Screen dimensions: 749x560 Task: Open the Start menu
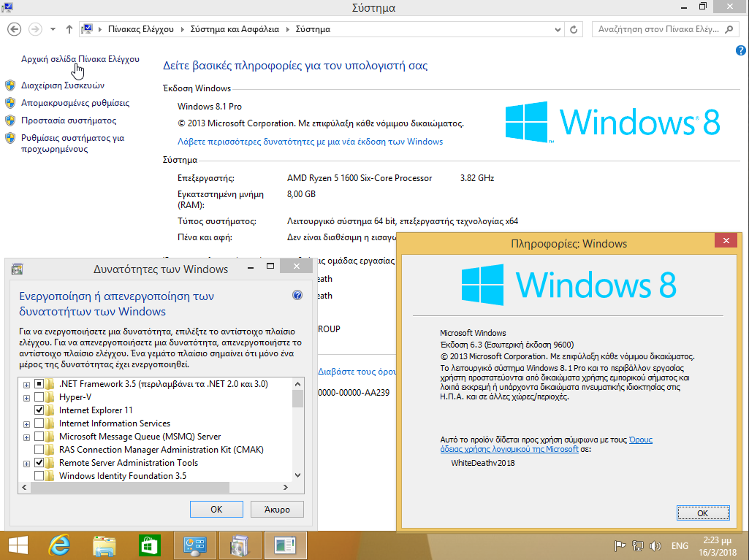pos(18,545)
